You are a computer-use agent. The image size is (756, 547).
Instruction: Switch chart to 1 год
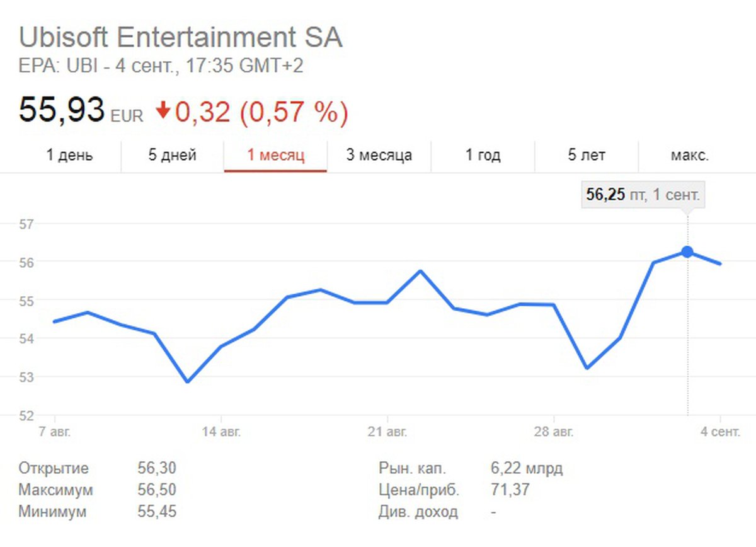pos(483,156)
